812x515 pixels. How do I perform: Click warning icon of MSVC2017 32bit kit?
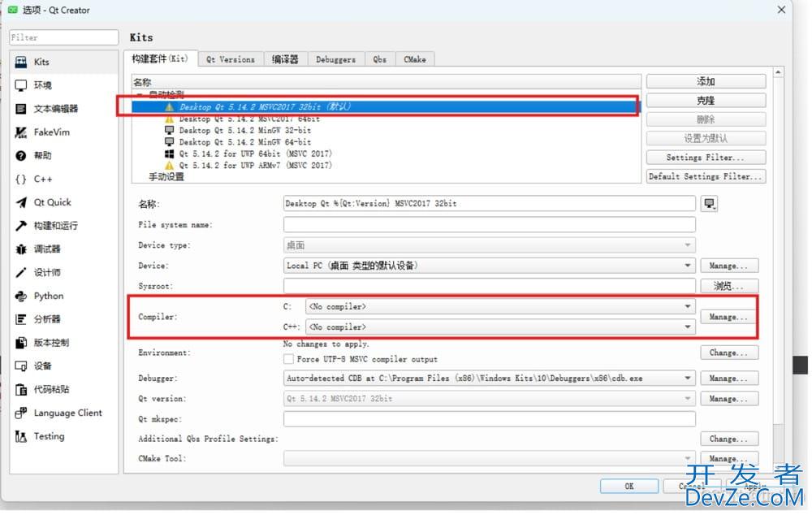click(169, 107)
